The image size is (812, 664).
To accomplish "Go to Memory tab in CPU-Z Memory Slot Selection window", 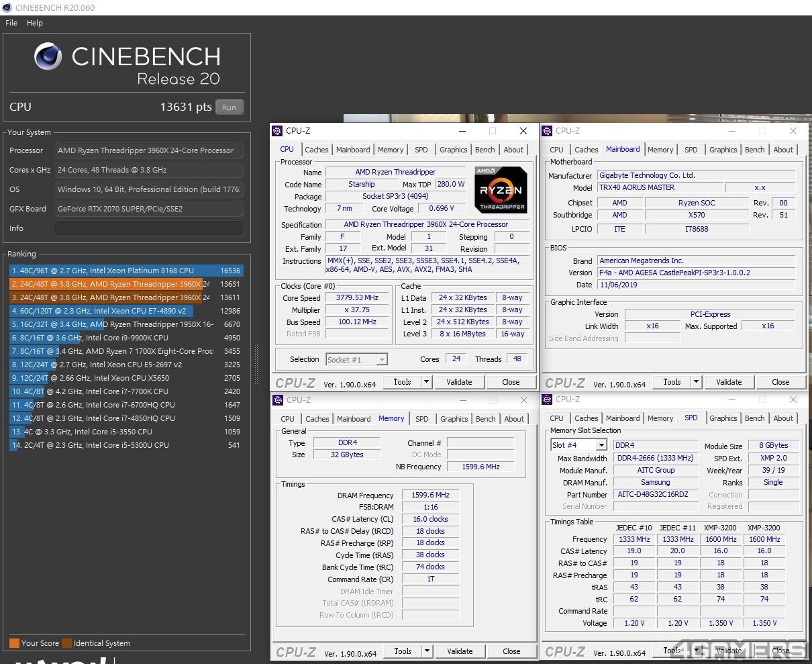I will click(x=660, y=418).
